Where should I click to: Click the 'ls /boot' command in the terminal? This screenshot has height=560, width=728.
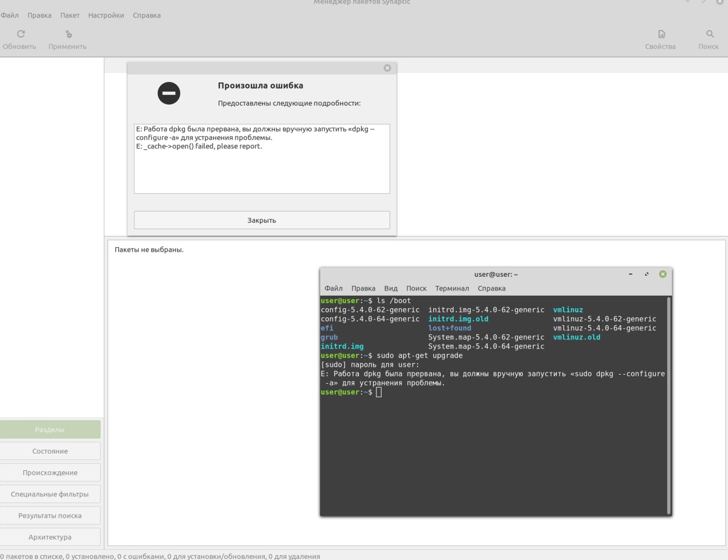[x=394, y=301]
